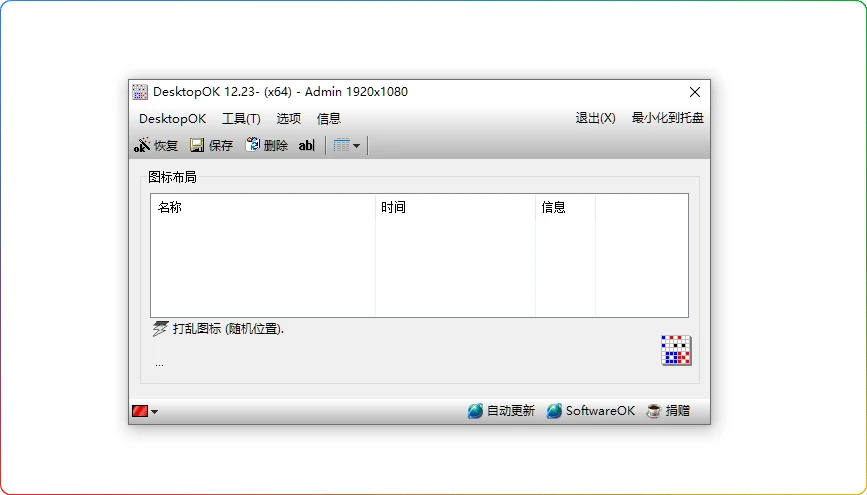Click the 捐赠 donate link
Image resolution: width=867 pixels, height=495 pixels.
click(668, 411)
